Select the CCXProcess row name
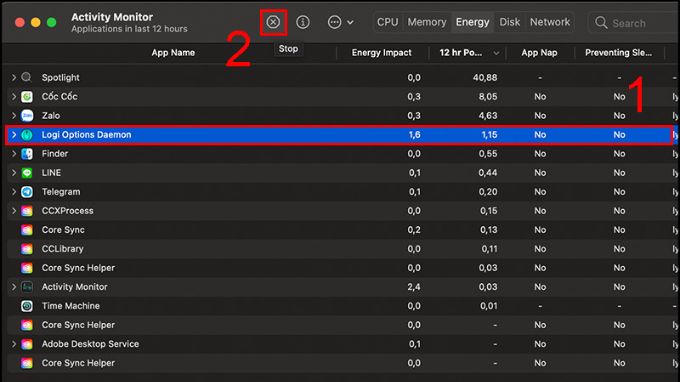The width and height of the screenshot is (680, 382). (67, 211)
